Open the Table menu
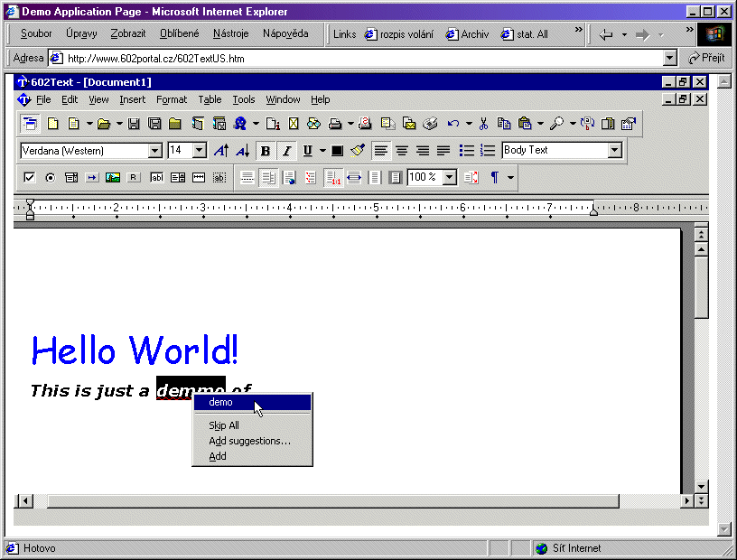Screen dimensions: 737x560 click(x=210, y=99)
